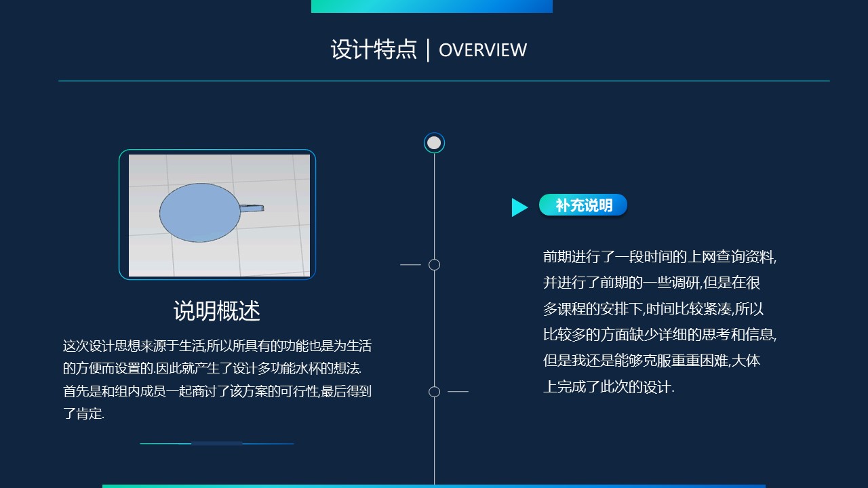
Task: Click the line 了肯定
Action: [x=83, y=413]
